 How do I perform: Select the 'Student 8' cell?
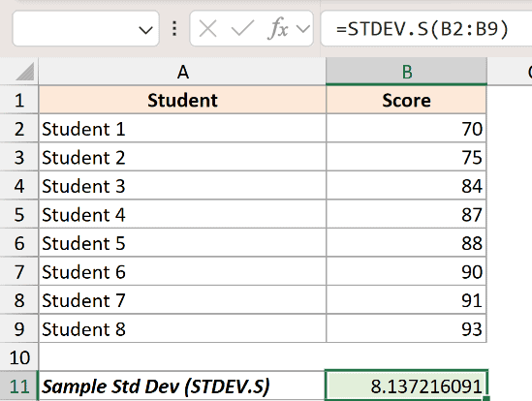[182, 328]
